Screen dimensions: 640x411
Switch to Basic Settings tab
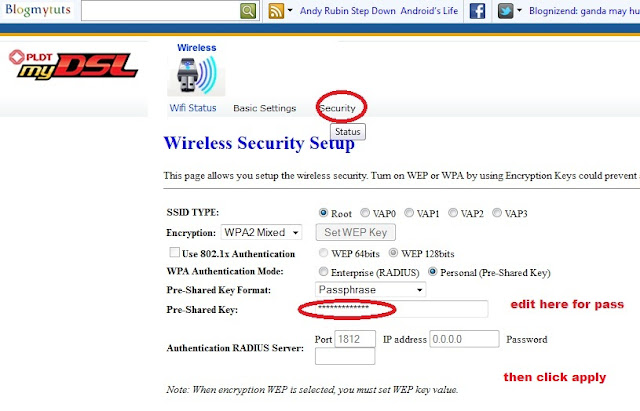click(x=264, y=108)
